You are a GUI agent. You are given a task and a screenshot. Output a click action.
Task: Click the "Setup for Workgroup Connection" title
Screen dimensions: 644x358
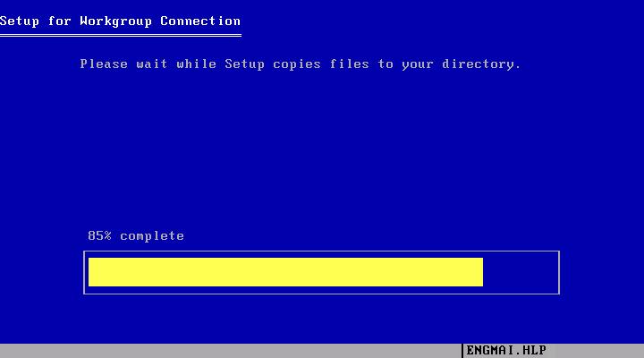pyautogui.click(x=121, y=21)
